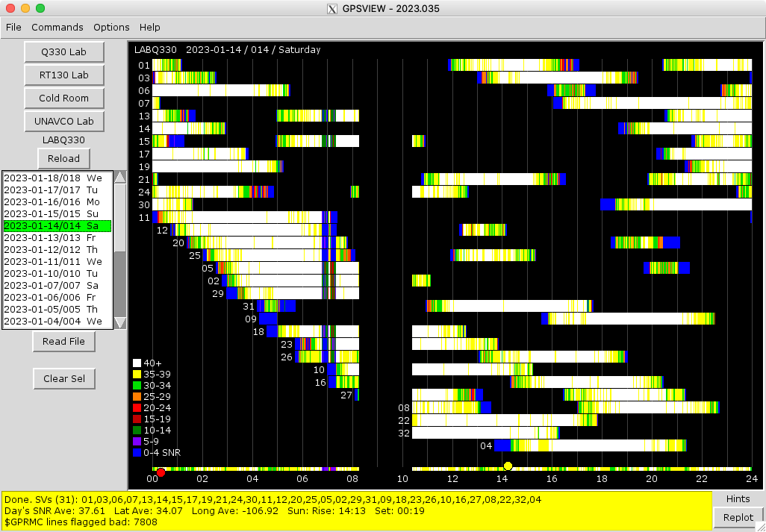Click the scroll-down arrow of the date list
The height and width of the screenshot is (532, 766).
coord(119,322)
